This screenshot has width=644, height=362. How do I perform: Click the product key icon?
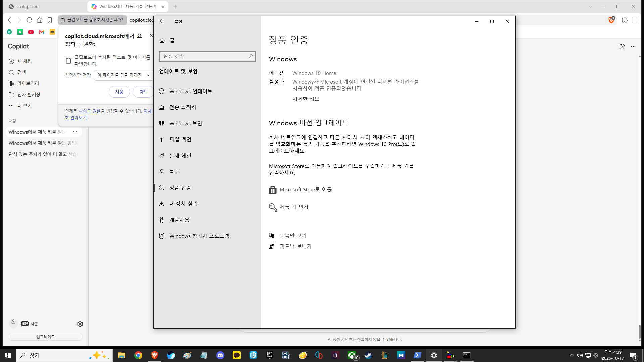click(273, 207)
